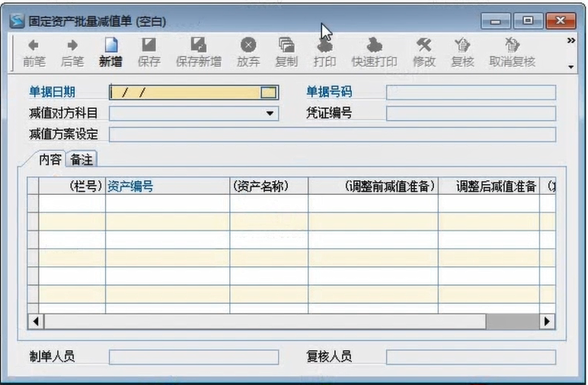Click the (栏号) column header

72,186
